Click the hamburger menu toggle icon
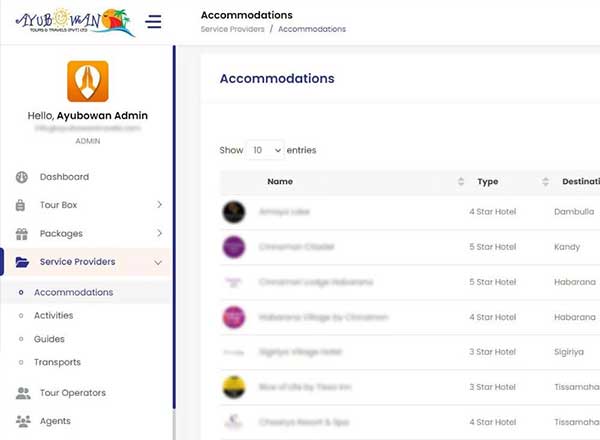Screen dimensions: 600x440 (x=153, y=21)
